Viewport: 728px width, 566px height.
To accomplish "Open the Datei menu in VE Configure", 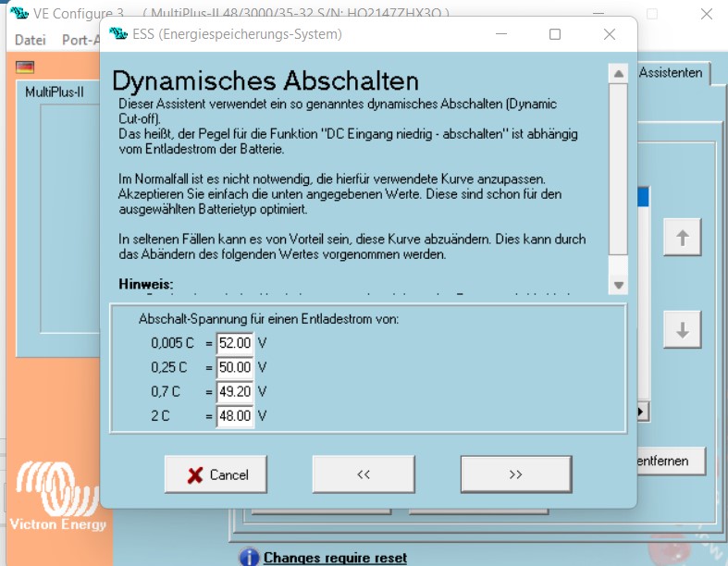I will [x=31, y=40].
